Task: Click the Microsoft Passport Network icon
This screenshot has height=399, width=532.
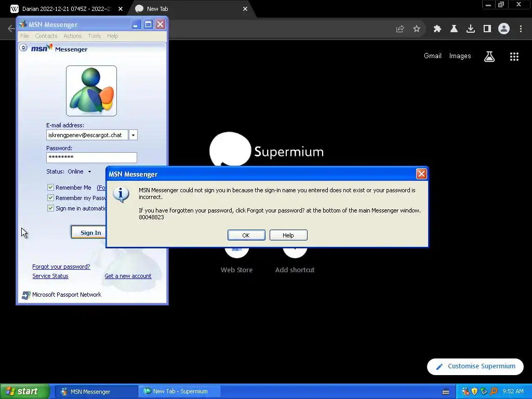Action: 26,295
